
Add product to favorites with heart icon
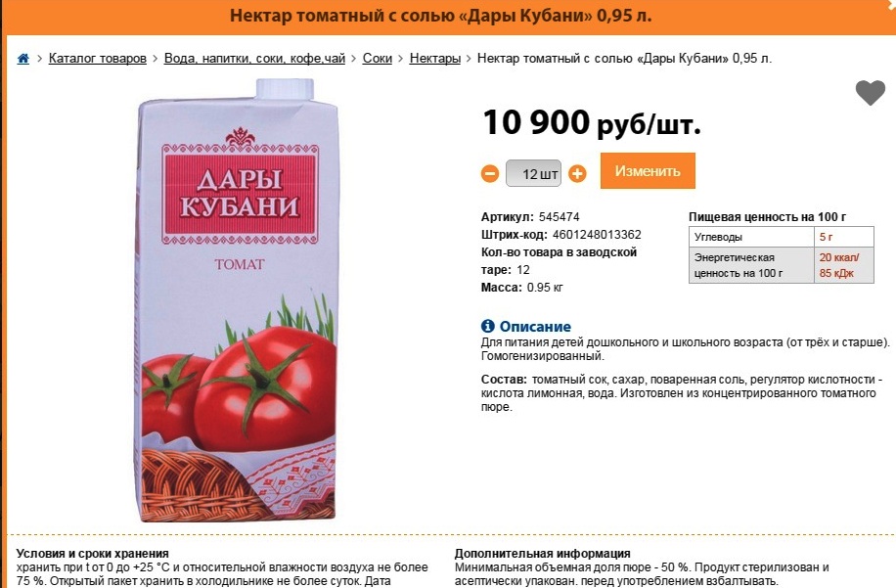tap(870, 93)
